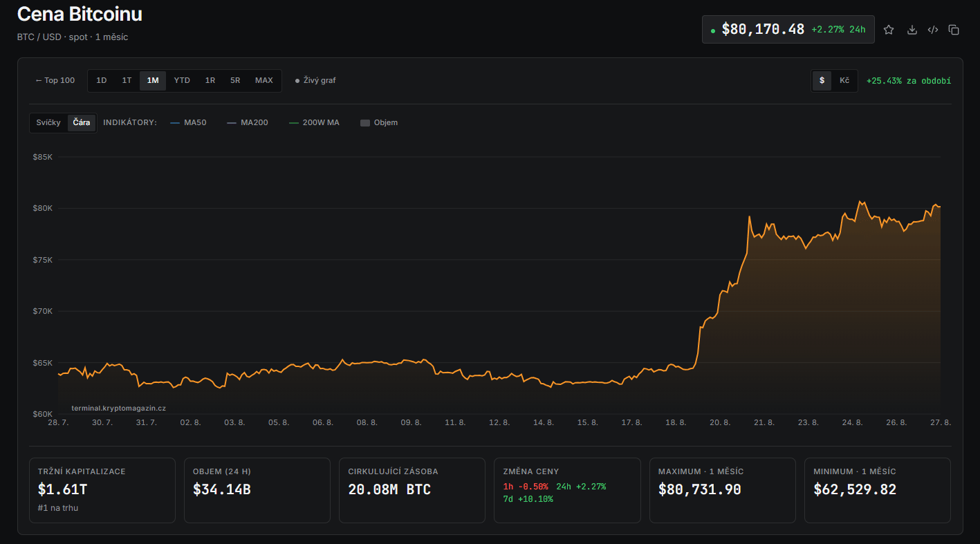
Task: Enable Živý graf live chart
Action: click(315, 80)
